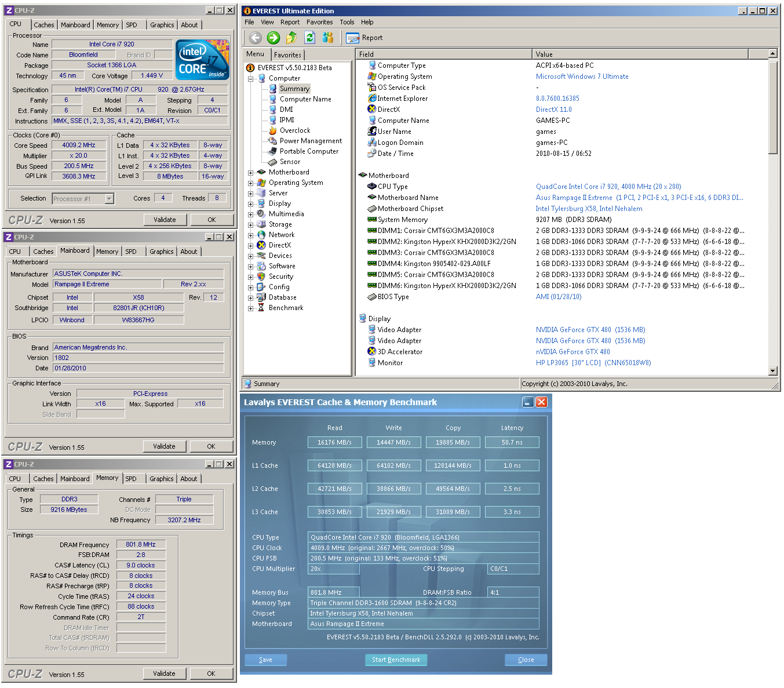Click the Security shield icon in the tree

click(261, 276)
